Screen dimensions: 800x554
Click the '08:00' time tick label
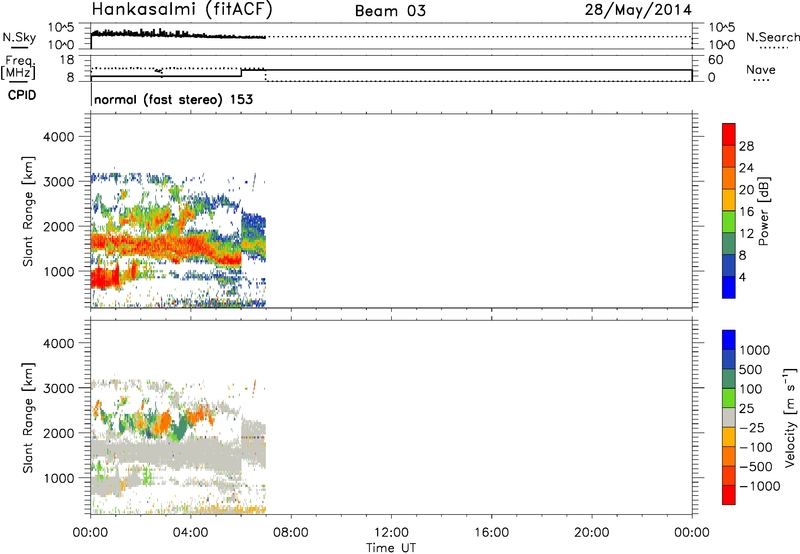click(x=291, y=533)
